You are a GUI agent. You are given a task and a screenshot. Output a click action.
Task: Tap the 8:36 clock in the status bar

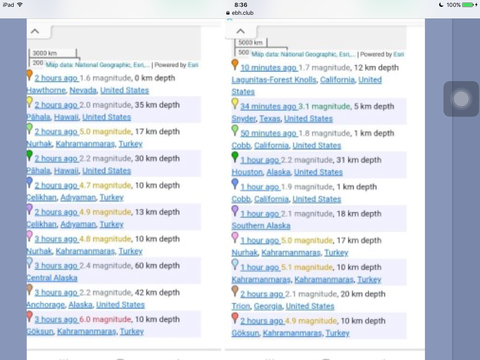coord(240,5)
